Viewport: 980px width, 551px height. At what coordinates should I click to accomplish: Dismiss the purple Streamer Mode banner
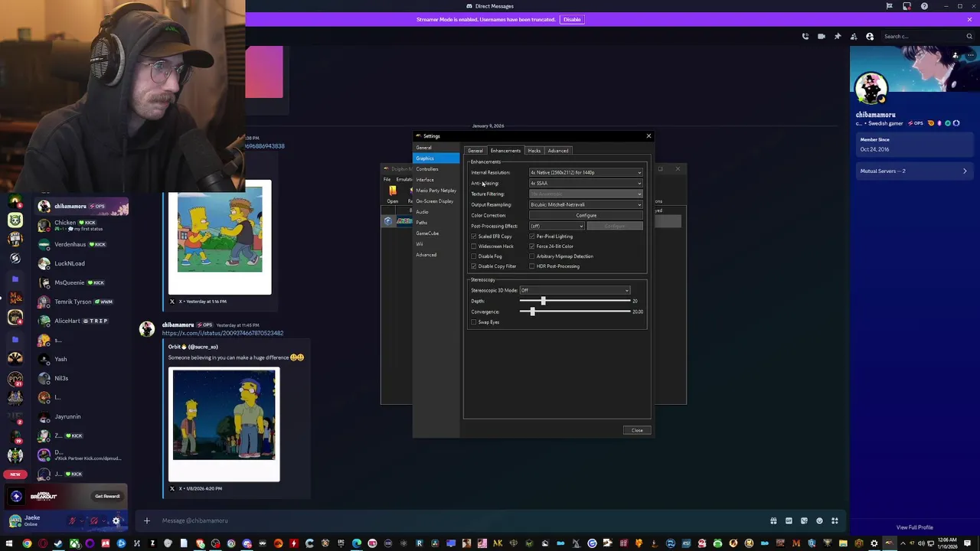pyautogui.click(x=969, y=19)
